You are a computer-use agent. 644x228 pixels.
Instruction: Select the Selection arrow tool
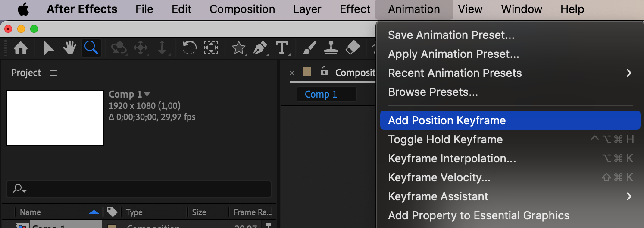[x=49, y=48]
